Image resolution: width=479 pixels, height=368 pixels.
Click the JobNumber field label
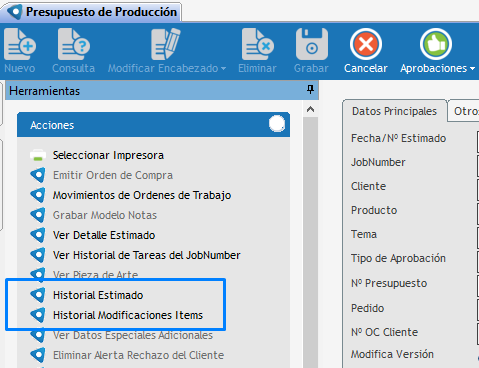(378, 162)
